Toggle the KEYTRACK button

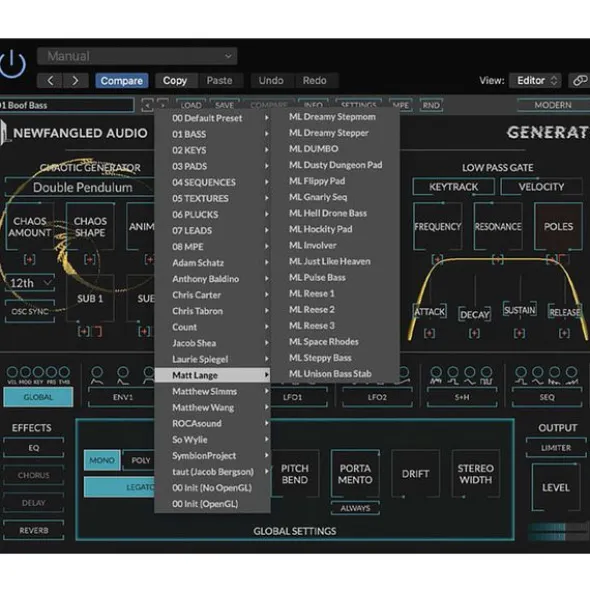click(454, 187)
